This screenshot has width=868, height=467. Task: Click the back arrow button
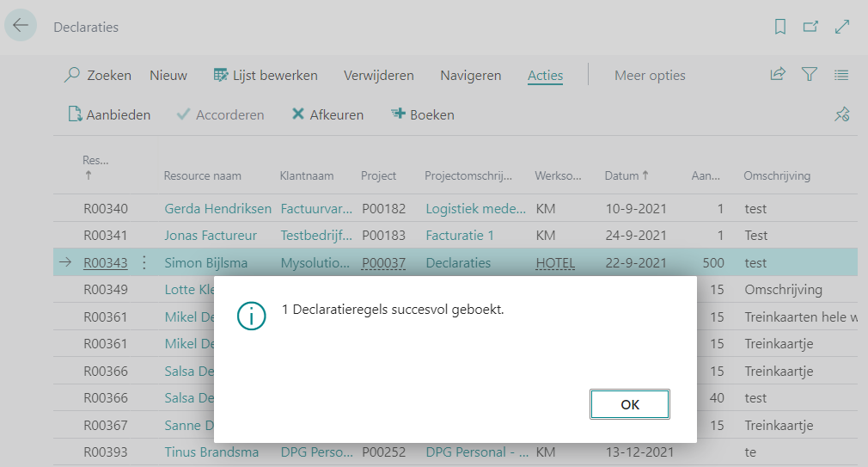(x=21, y=26)
